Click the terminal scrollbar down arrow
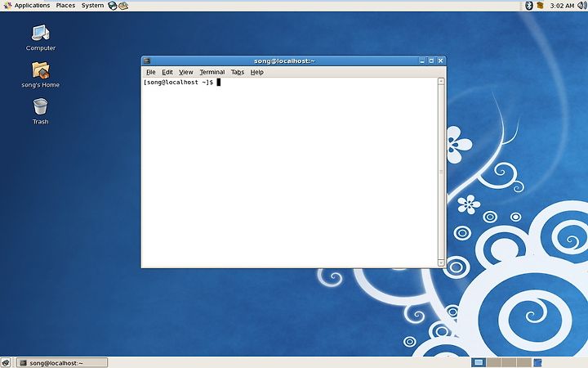This screenshot has width=588, height=368. 441,263
